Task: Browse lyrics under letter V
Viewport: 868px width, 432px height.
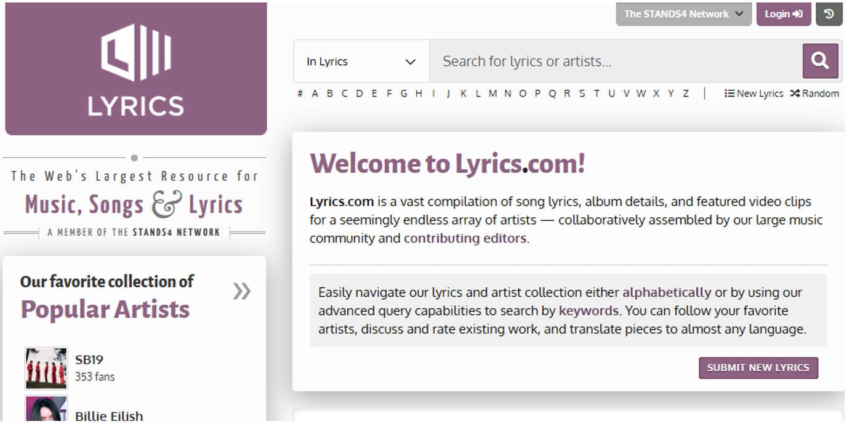Action: [626, 94]
